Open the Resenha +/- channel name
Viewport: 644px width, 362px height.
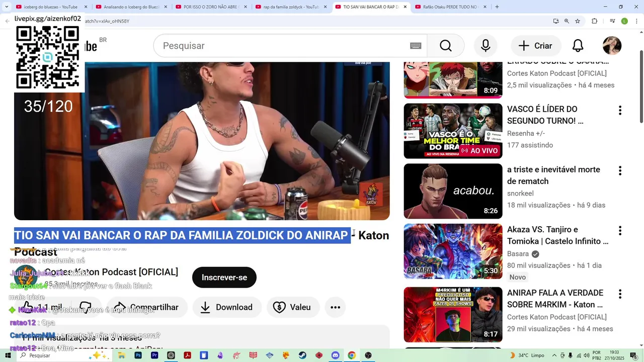(x=526, y=133)
